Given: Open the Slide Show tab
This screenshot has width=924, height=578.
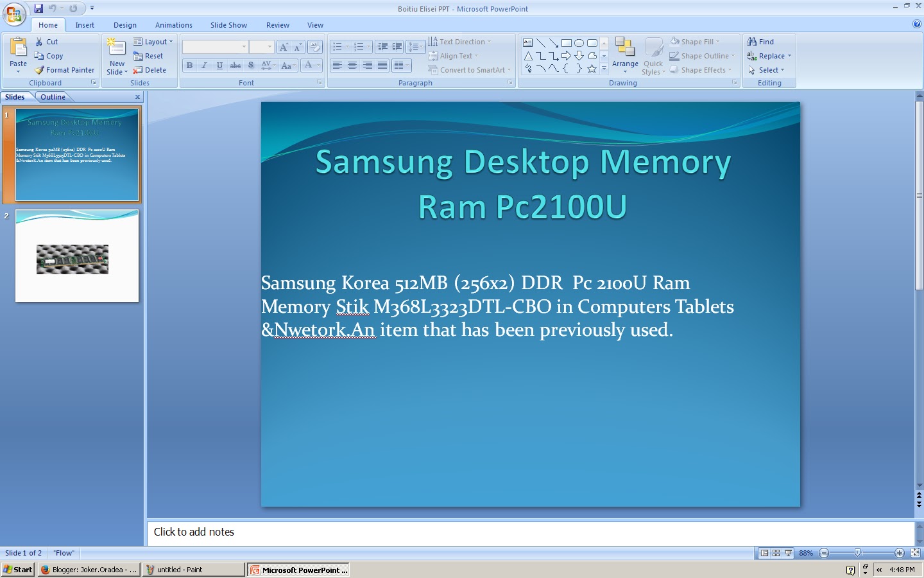Looking at the screenshot, I should [x=228, y=25].
